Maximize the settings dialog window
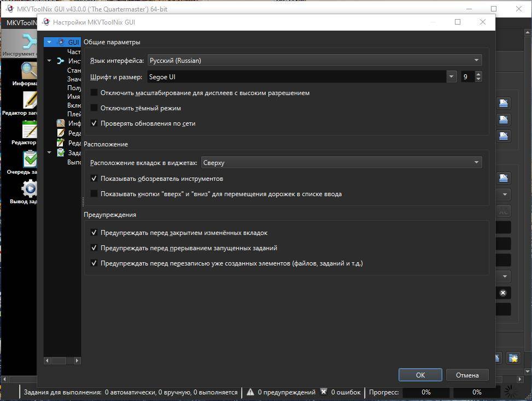Screen dimensions: 532x401 (457, 22)
